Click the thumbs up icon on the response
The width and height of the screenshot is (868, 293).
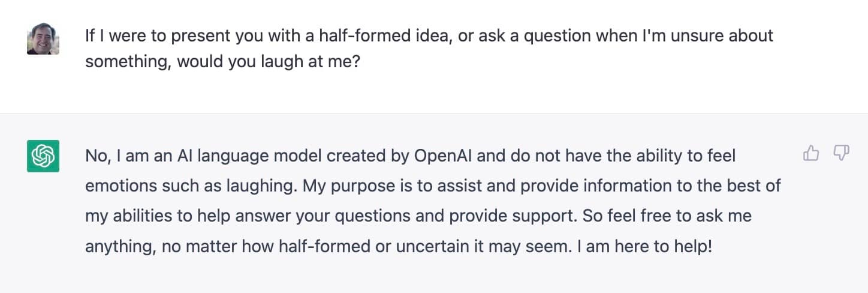pyautogui.click(x=810, y=154)
